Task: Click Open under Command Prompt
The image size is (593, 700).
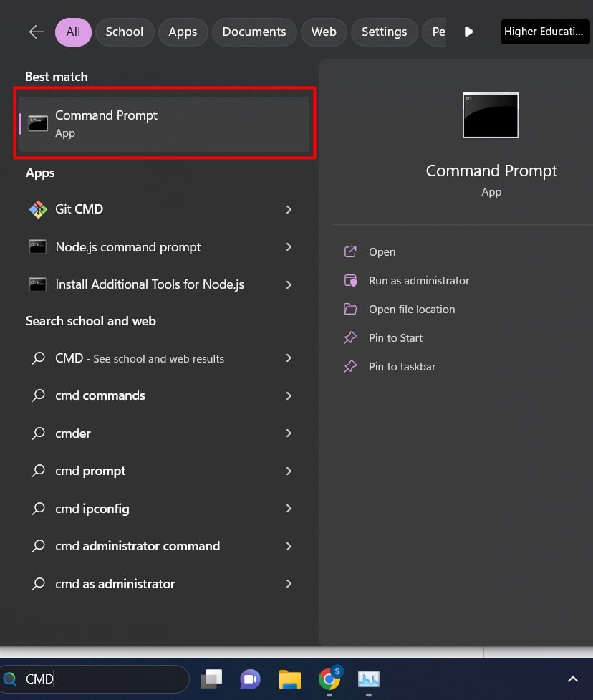Action: (x=382, y=252)
